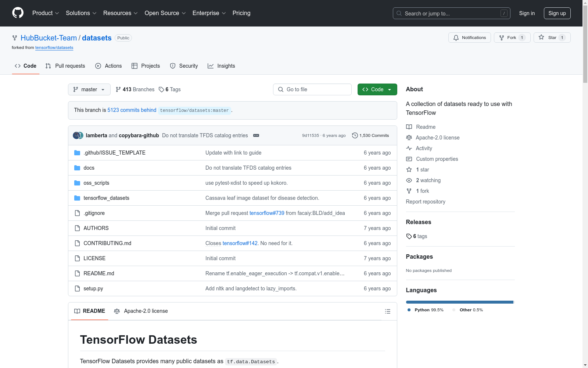Image resolution: width=588 pixels, height=368 pixels.
Task: Click the AUTHORS file icon
Action: [77, 228]
